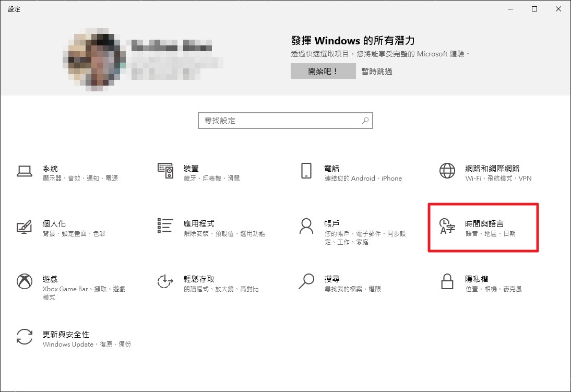Select the 帳戶 category title
Image resolution: width=571 pixels, height=392 pixels.
point(332,224)
